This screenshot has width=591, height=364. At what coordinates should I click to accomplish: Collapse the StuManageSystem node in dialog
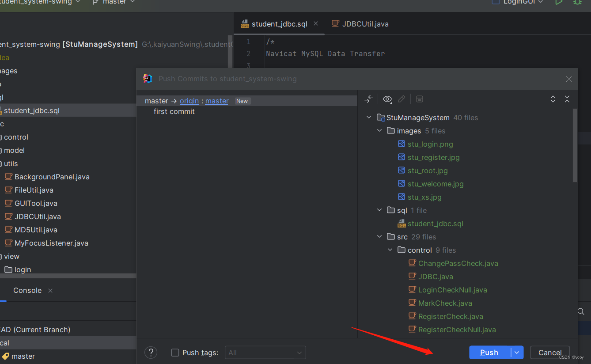(x=369, y=118)
